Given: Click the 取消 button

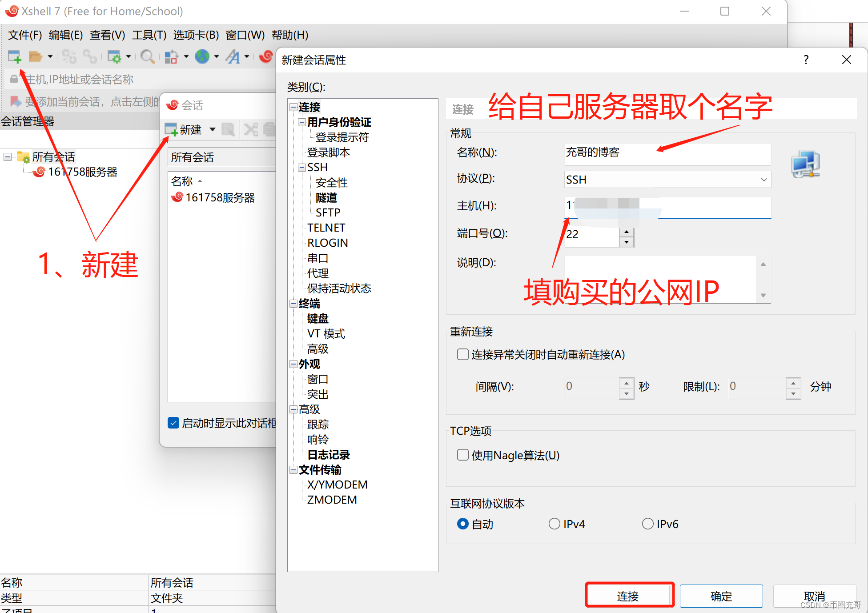Looking at the screenshot, I should [814, 596].
